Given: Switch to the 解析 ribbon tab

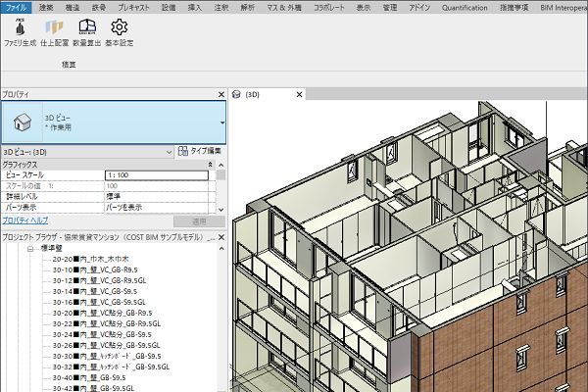Looking at the screenshot, I should point(248,8).
